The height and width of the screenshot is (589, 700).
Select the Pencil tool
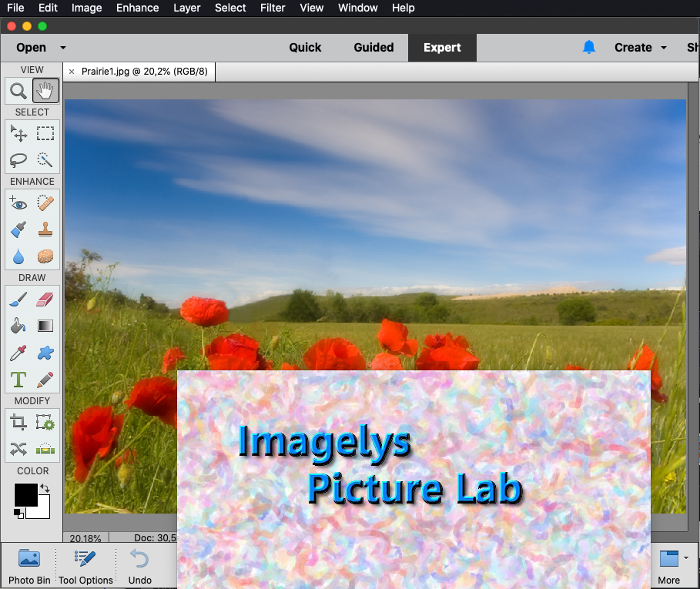[45, 380]
